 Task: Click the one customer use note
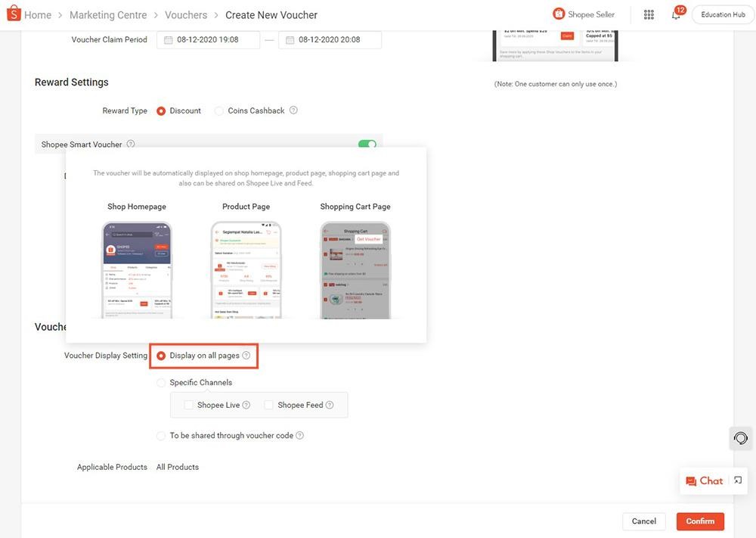[x=556, y=84]
